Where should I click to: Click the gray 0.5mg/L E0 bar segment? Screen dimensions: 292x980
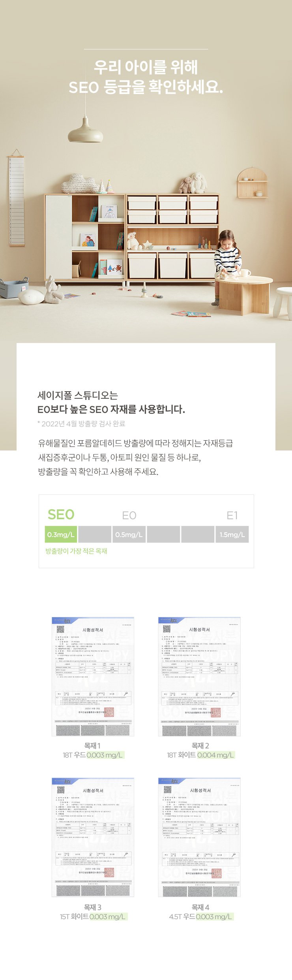pos(129,534)
